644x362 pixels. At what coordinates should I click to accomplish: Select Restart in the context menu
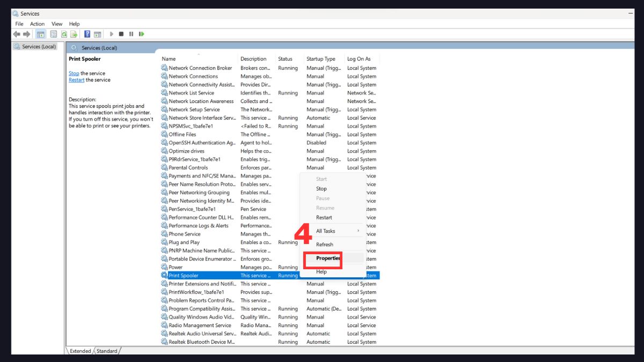(x=324, y=218)
